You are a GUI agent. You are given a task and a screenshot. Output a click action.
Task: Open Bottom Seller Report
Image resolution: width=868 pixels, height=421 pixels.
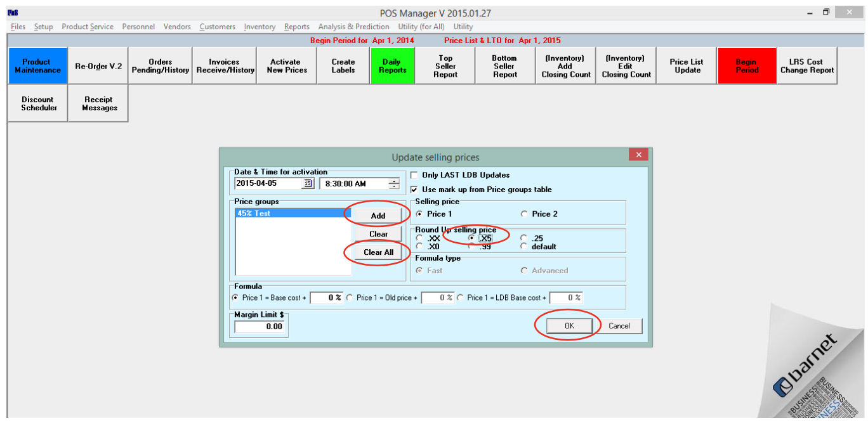click(504, 66)
